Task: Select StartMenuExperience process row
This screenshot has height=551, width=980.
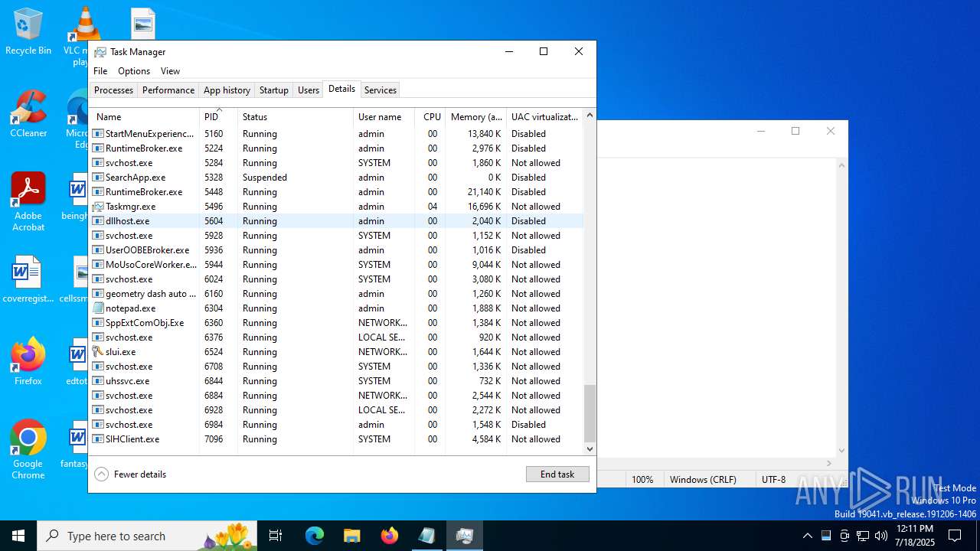Action: pos(336,134)
